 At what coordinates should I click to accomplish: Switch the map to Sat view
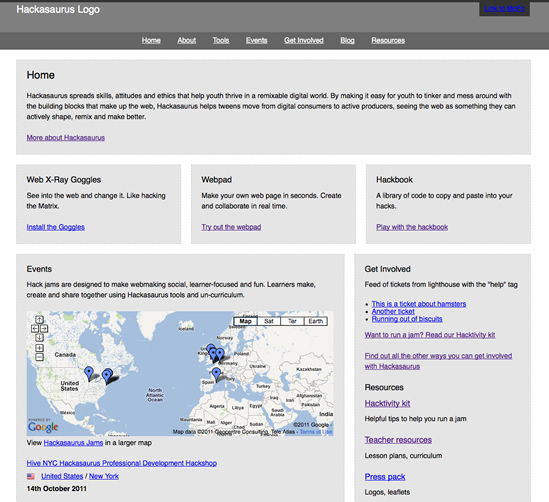(269, 321)
